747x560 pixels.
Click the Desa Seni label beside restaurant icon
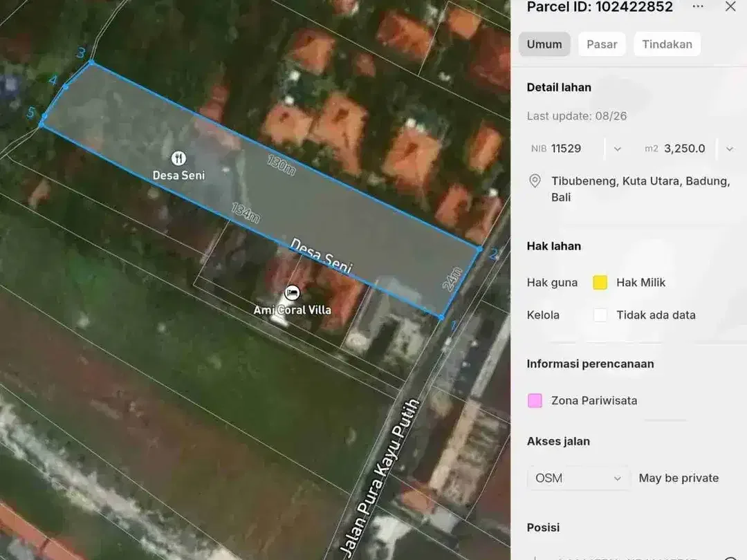[178, 175]
